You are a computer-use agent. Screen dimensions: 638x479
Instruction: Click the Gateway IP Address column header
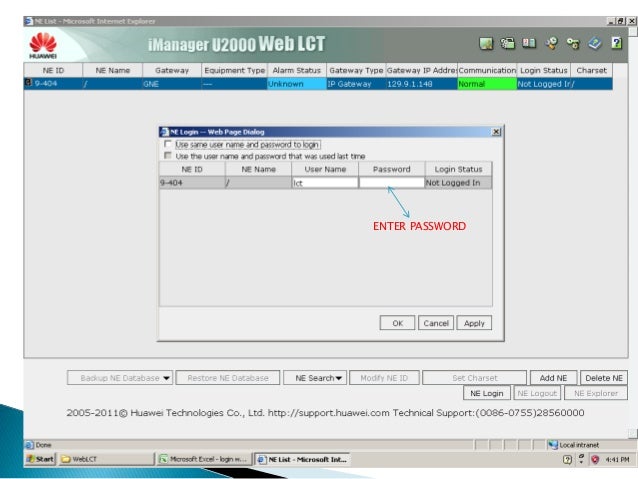point(422,70)
